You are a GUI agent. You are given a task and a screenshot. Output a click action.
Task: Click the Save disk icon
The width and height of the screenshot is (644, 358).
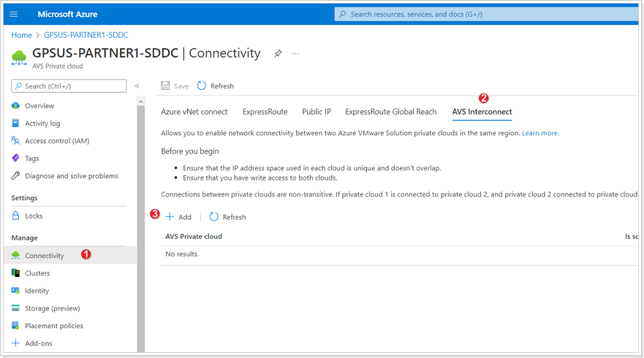click(165, 85)
